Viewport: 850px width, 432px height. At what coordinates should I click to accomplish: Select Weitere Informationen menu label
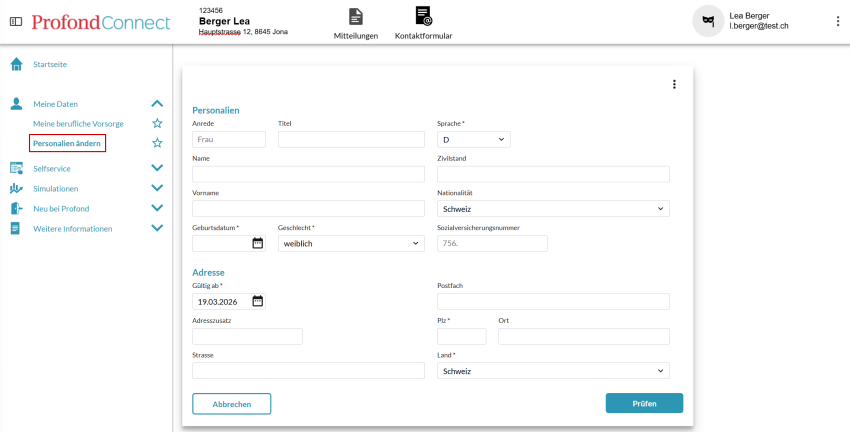click(x=73, y=229)
